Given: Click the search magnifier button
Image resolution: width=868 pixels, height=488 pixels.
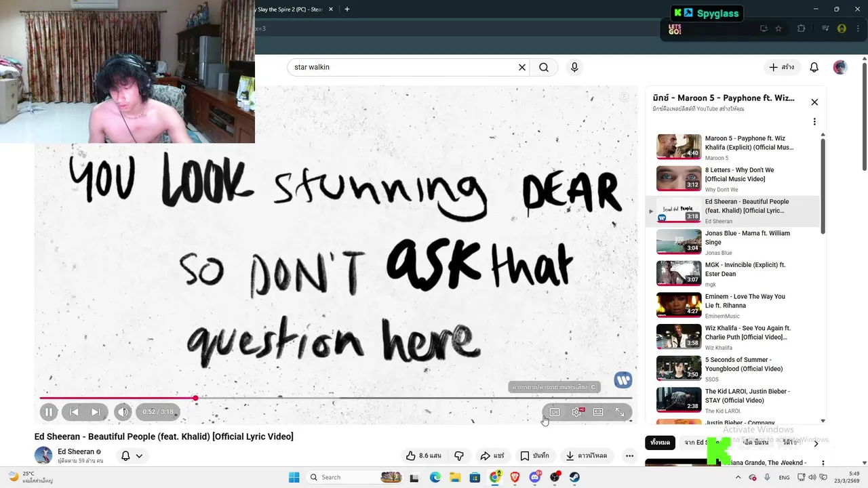Looking at the screenshot, I should tap(544, 67).
